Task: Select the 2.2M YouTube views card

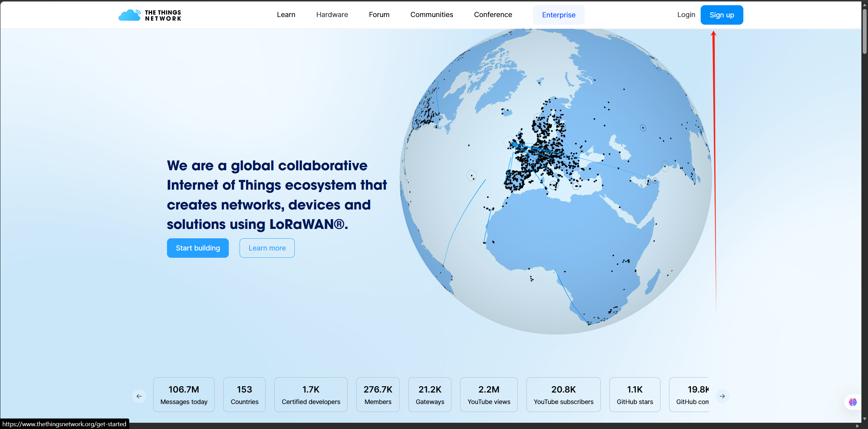Action: [x=489, y=395]
